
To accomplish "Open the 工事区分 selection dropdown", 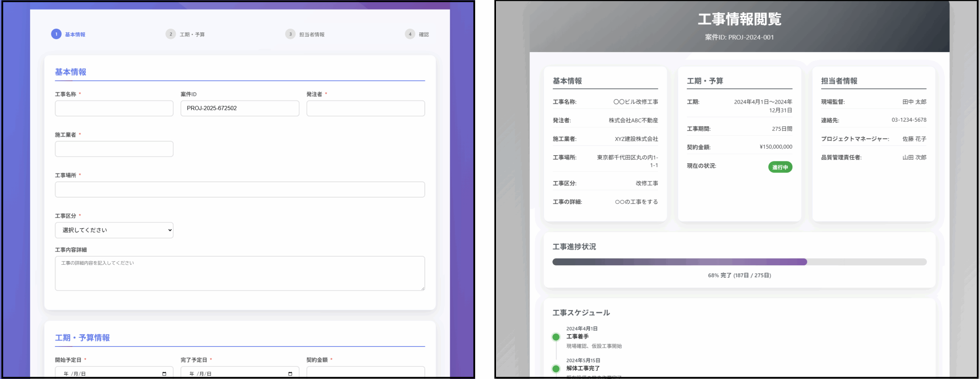I will [114, 230].
